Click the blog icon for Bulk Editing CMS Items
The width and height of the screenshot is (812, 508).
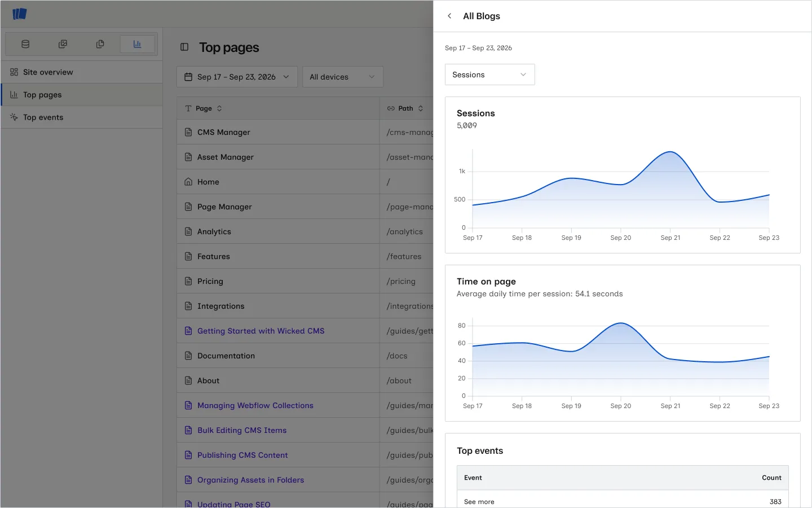coord(188,430)
